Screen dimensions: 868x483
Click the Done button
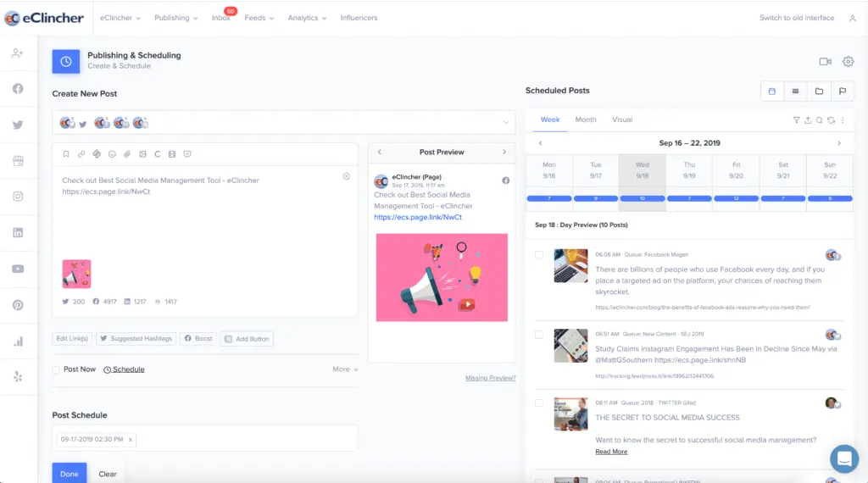pyautogui.click(x=70, y=473)
